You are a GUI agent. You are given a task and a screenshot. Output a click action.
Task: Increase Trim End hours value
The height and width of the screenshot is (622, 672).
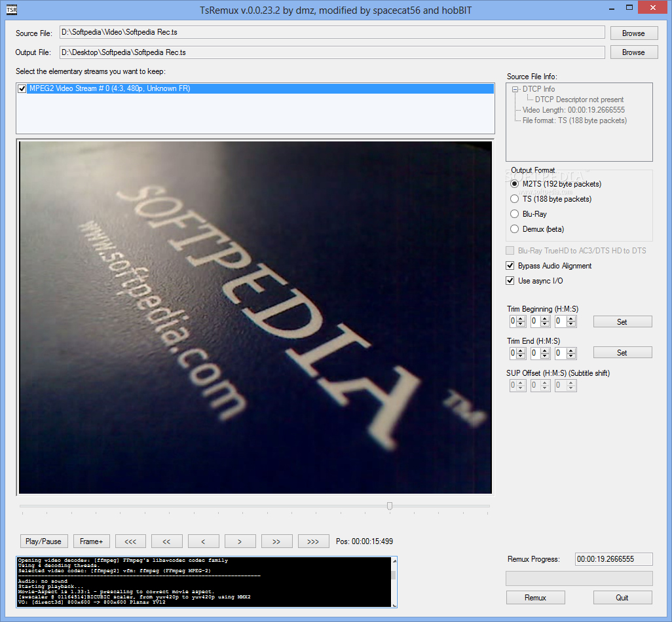click(521, 351)
